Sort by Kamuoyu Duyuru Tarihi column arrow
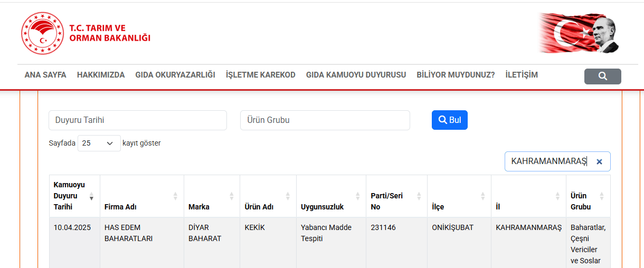The image size is (644, 268). tap(91, 196)
